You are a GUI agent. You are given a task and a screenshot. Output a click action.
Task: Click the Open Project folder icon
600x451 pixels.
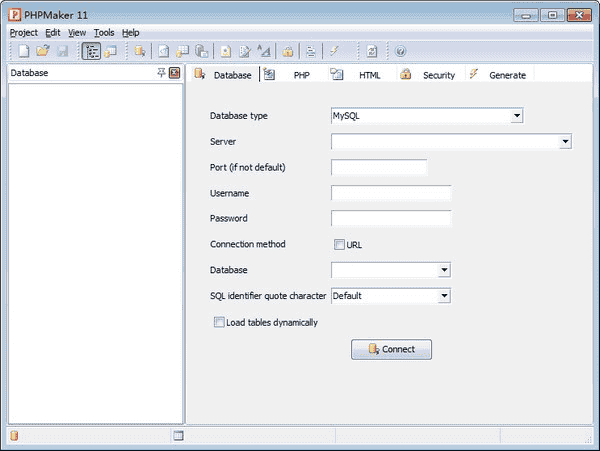[42, 51]
